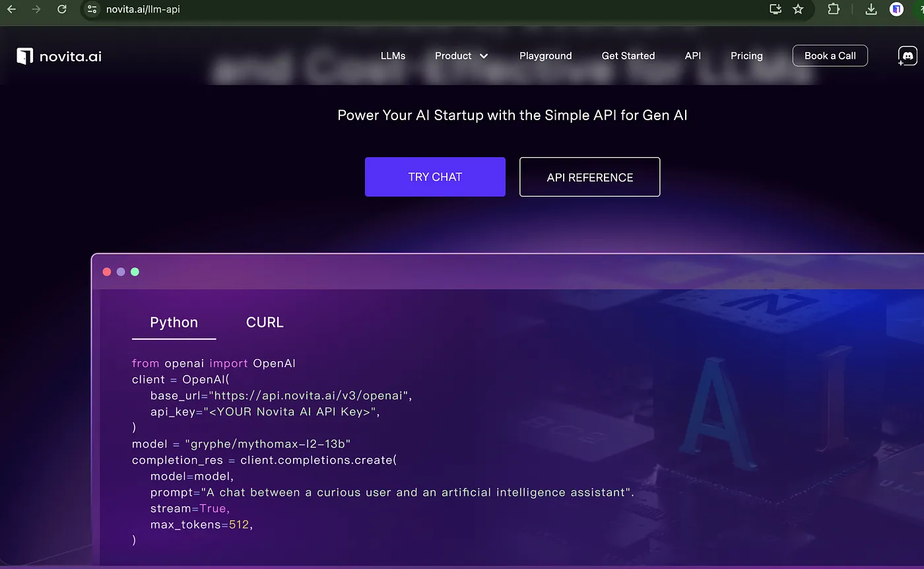Click the "max_tokens=512," code line
This screenshot has height=569, width=924.
202,524
